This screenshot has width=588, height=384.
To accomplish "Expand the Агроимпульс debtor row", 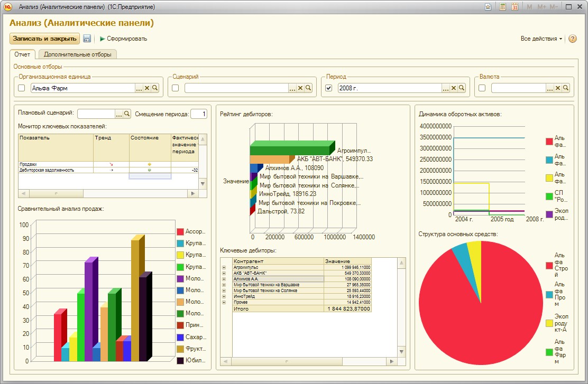I will [224, 267].
